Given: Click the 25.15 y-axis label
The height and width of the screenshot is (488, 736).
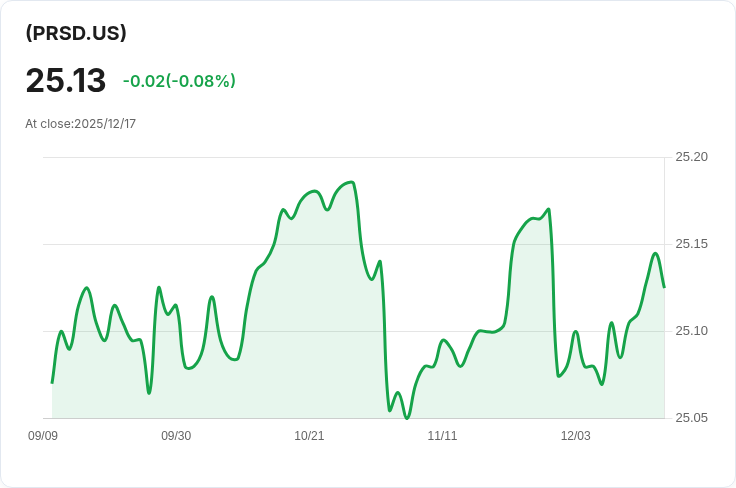Looking at the screenshot, I should pos(691,244).
